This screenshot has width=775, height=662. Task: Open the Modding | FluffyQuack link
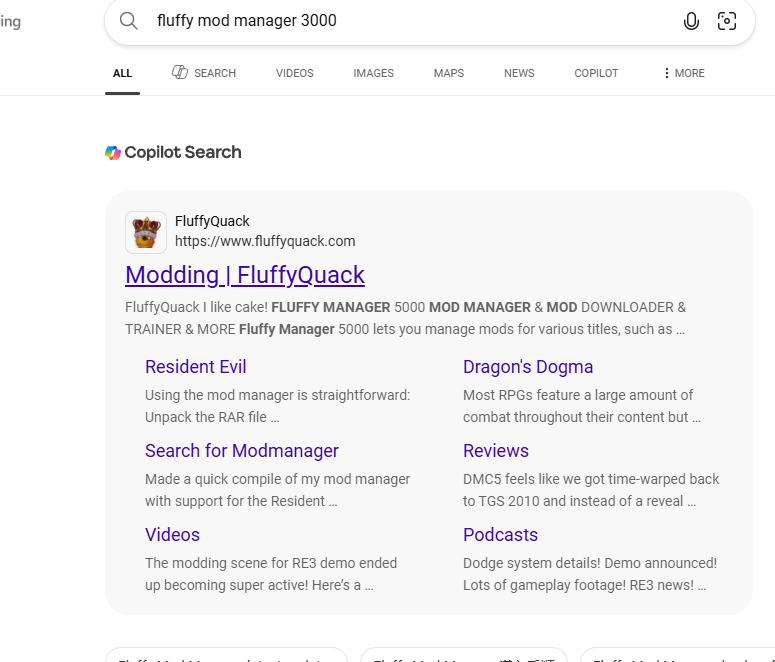pos(245,275)
